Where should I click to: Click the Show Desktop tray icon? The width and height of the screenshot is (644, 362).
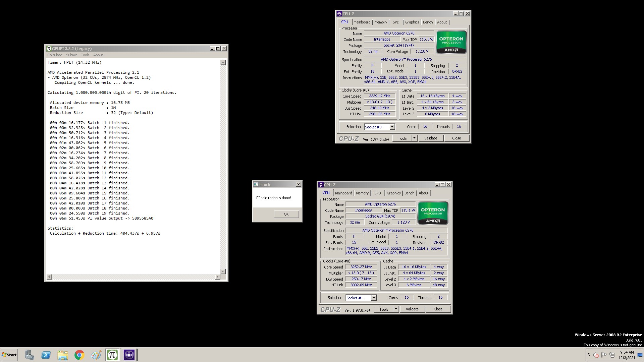(x=640, y=355)
